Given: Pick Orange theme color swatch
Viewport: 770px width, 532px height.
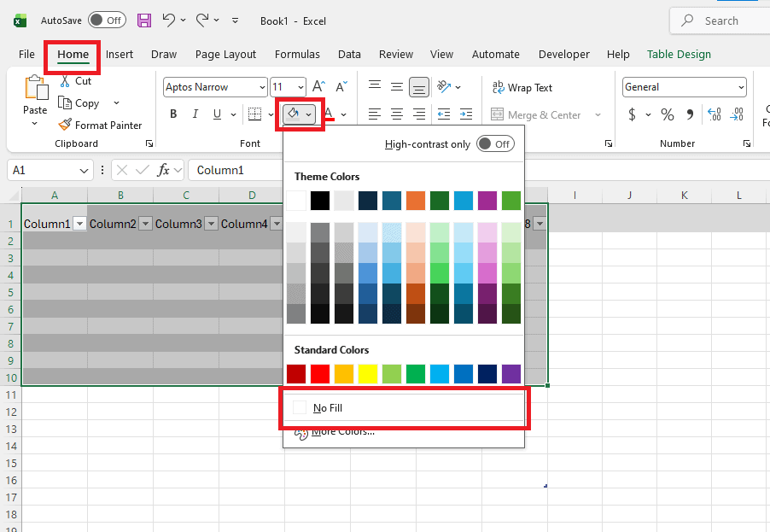Looking at the screenshot, I should 416,201.
